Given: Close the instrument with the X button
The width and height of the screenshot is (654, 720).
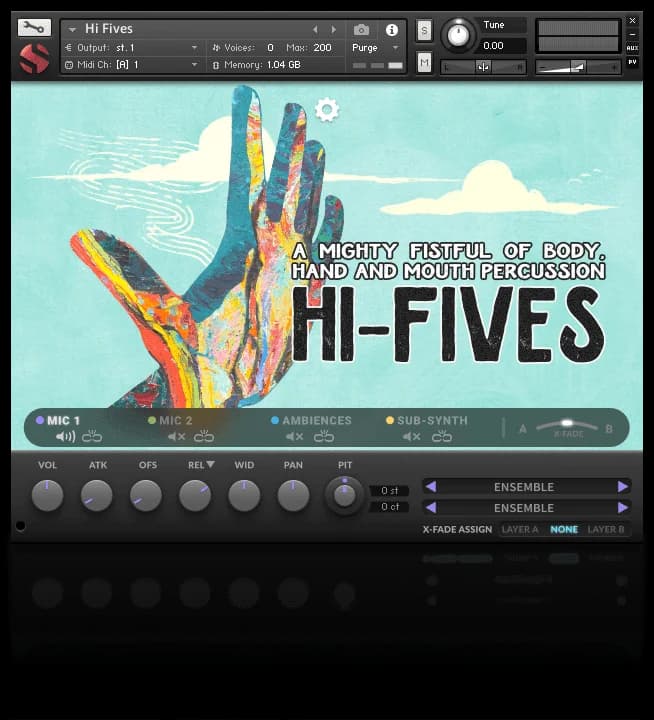Looking at the screenshot, I should 632,21.
